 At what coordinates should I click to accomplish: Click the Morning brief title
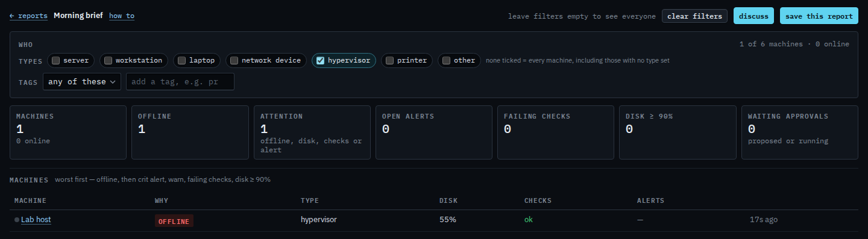pos(78,16)
